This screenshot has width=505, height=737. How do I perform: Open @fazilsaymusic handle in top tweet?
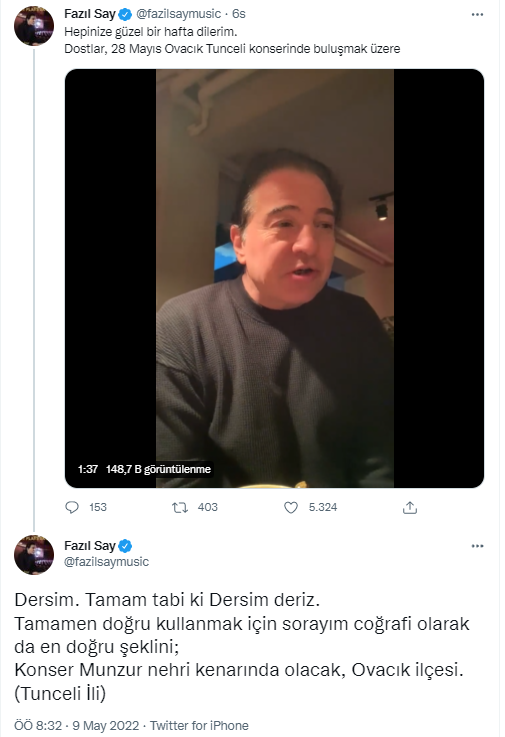178,14
